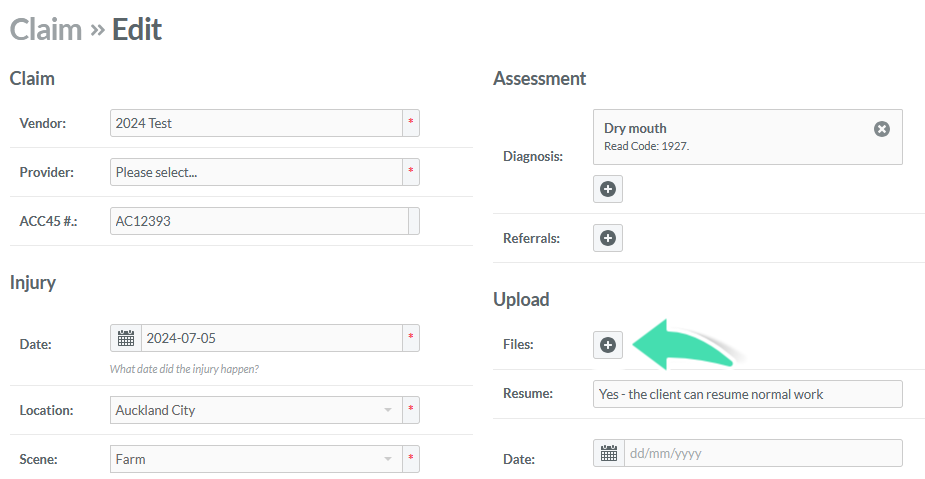Add another diagnosis with plus icon
925x479 pixels.
click(x=608, y=189)
